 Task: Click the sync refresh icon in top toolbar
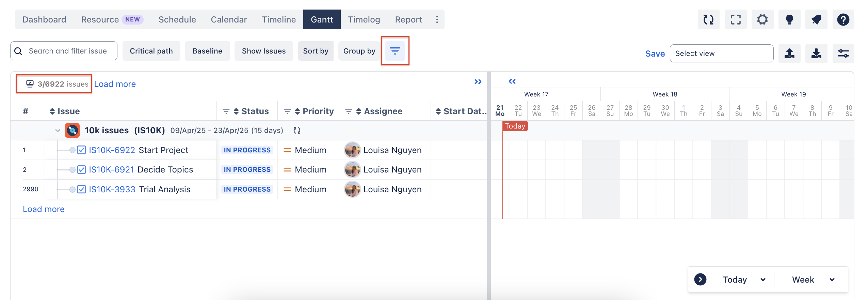(708, 20)
